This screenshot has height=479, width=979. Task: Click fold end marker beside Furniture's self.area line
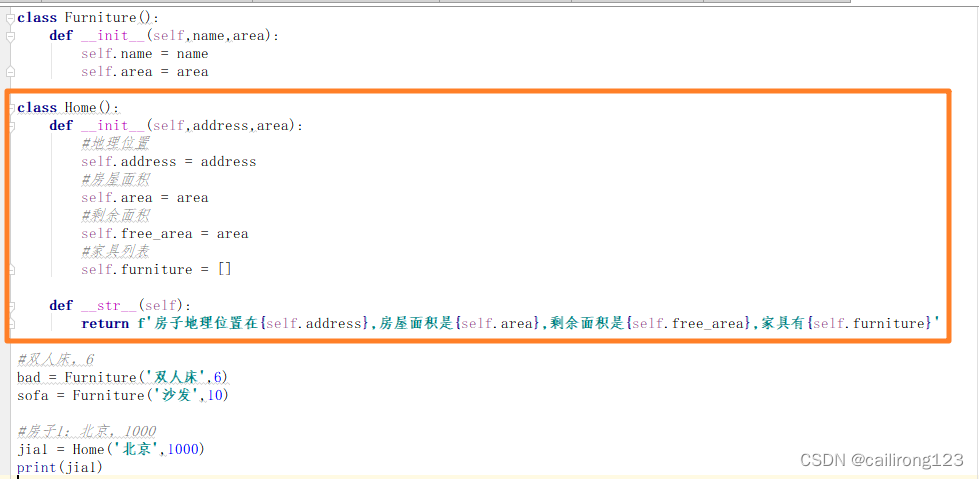click(10, 72)
